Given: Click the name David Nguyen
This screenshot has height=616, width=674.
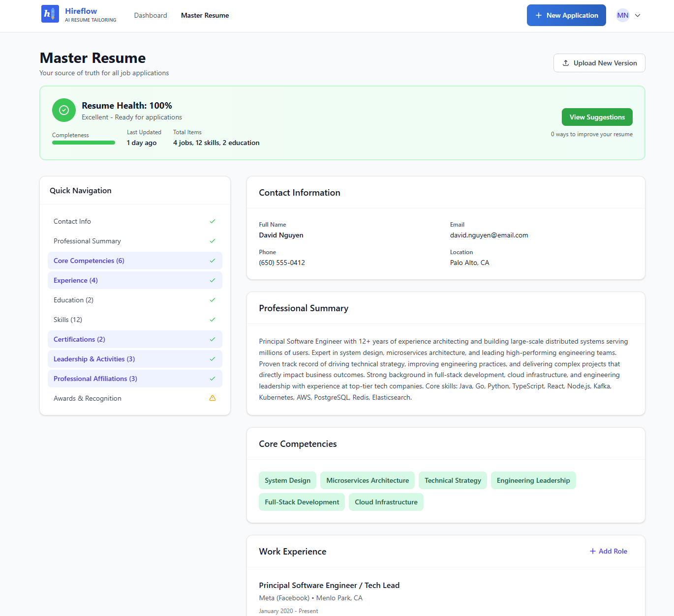Looking at the screenshot, I should (x=281, y=235).
